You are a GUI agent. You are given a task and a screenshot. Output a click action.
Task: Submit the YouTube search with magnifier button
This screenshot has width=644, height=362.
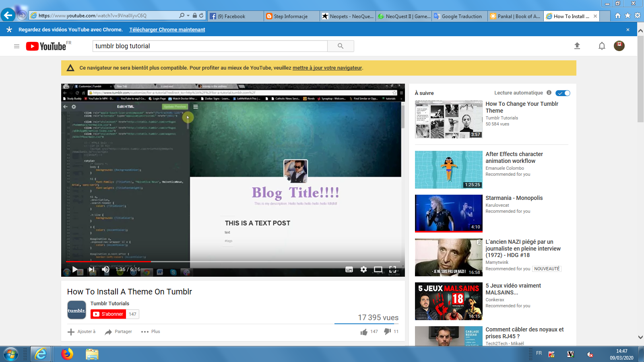tap(341, 46)
